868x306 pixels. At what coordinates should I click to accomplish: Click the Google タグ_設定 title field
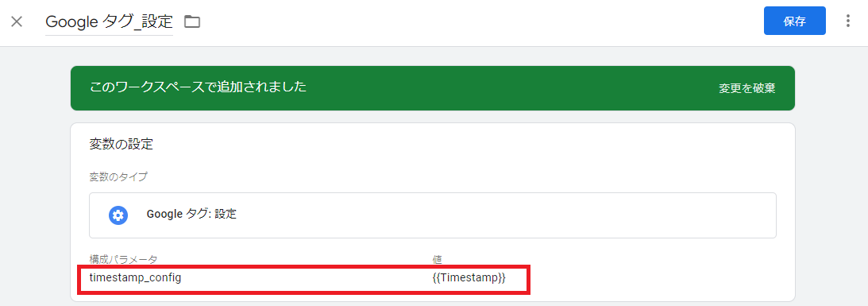click(109, 21)
